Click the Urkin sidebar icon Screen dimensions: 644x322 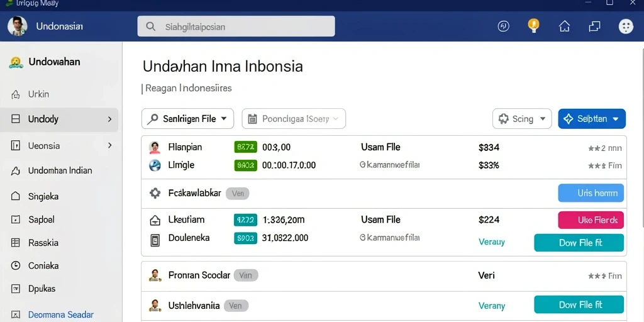point(15,94)
